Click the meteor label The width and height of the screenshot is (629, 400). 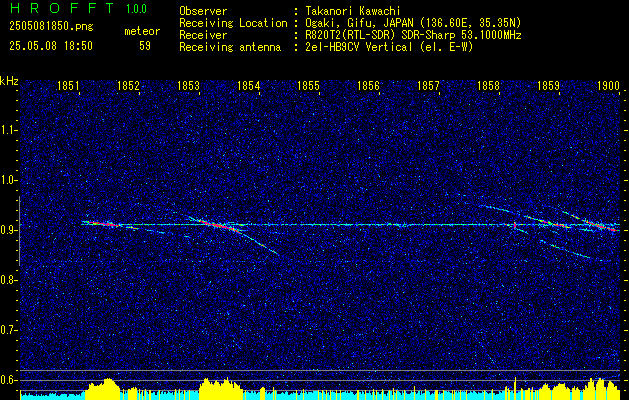coord(142,31)
